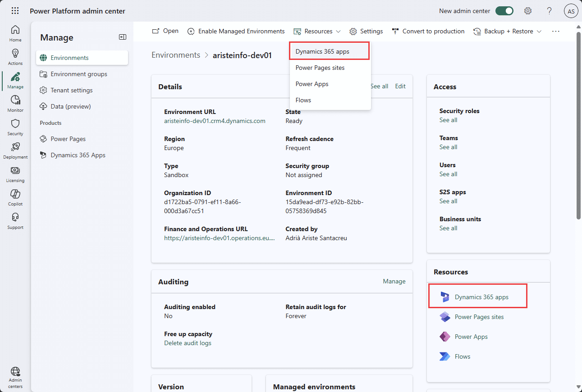
Task: Open the ellipsis for more toolbar commands
Action: click(x=556, y=31)
